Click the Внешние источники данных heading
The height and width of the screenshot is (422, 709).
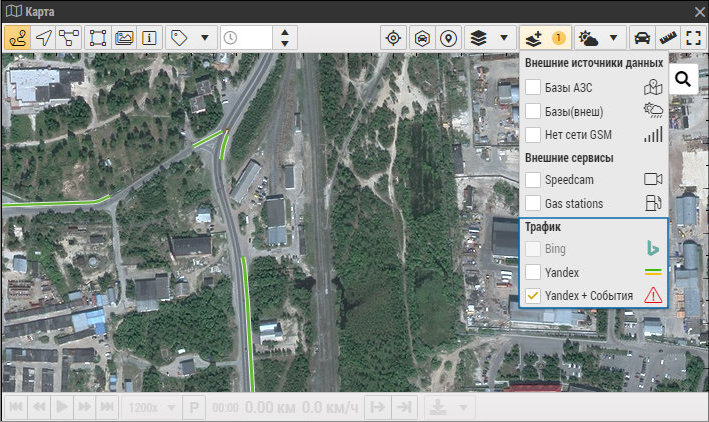tap(594, 63)
